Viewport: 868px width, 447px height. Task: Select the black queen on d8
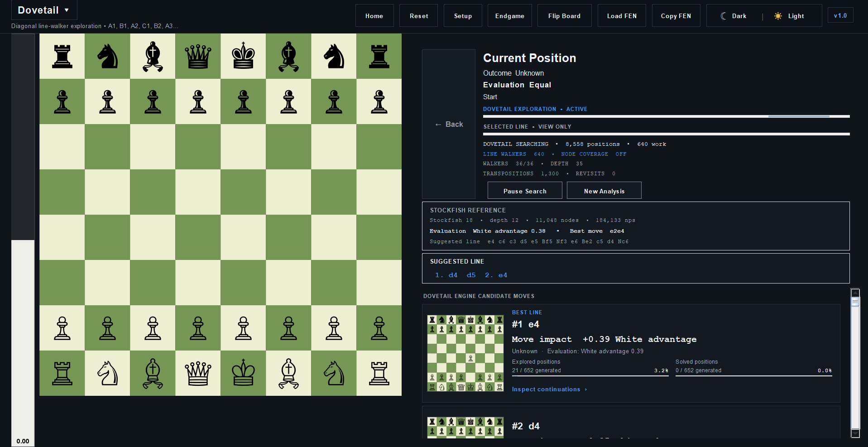coord(198,56)
